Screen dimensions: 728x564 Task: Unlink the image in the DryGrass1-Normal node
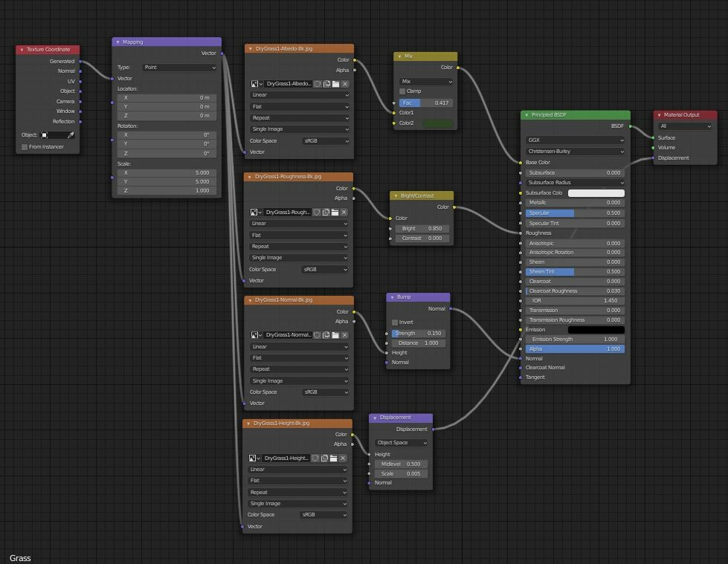point(344,335)
